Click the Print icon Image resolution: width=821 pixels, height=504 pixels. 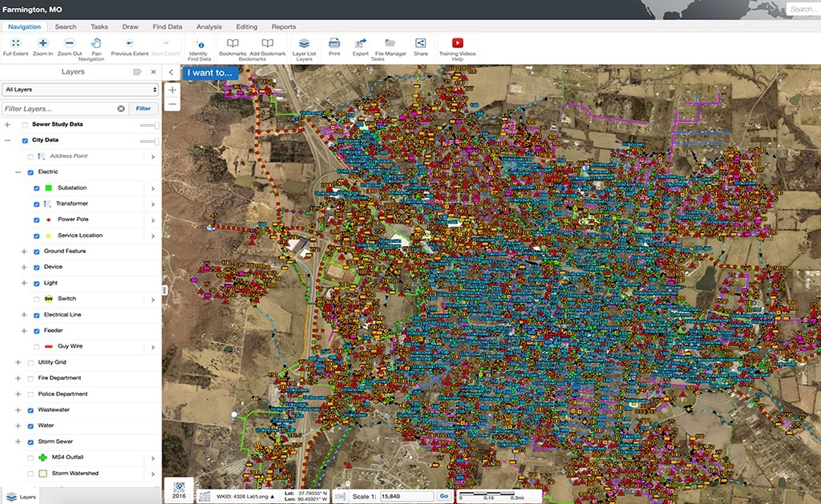point(334,43)
